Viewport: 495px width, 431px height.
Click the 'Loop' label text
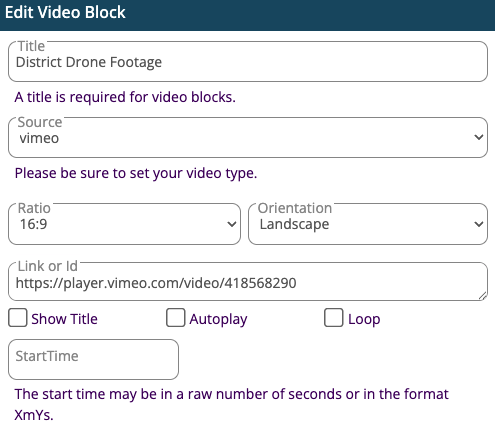364,319
